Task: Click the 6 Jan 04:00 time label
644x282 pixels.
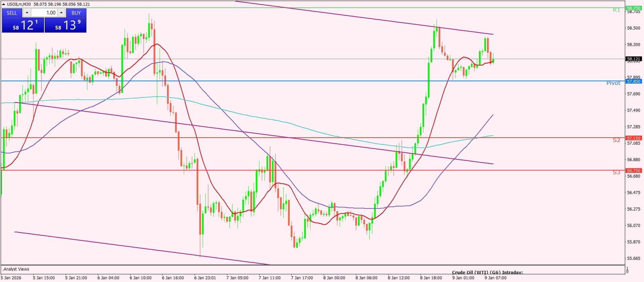Action: [108, 278]
